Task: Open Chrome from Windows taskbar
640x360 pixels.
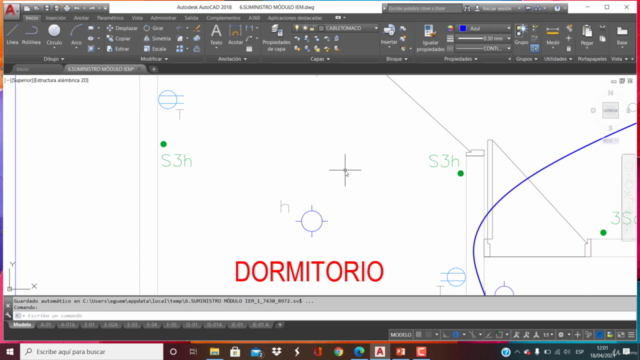Action: [x=338, y=351]
